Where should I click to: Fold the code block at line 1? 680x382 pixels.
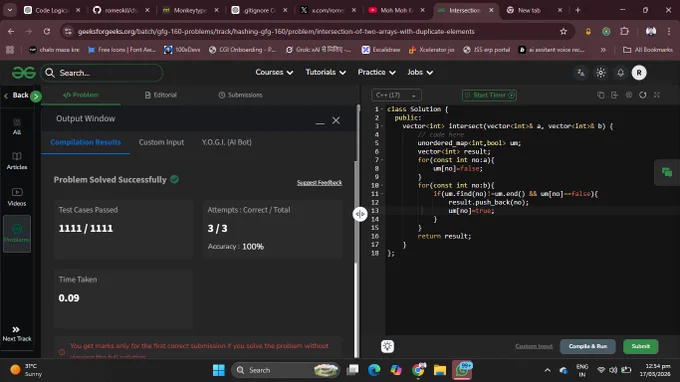click(382, 109)
